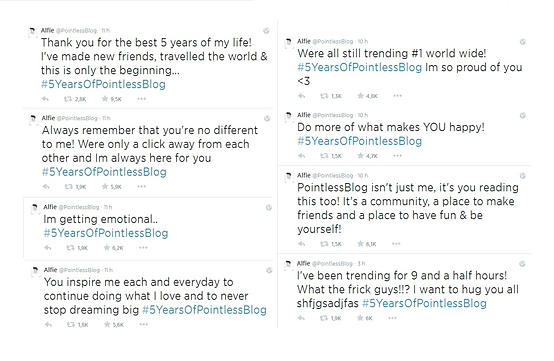Reply to the 'PointlessBlog isn't just me' tweet
Screen dimensions: 554x361
(302, 244)
